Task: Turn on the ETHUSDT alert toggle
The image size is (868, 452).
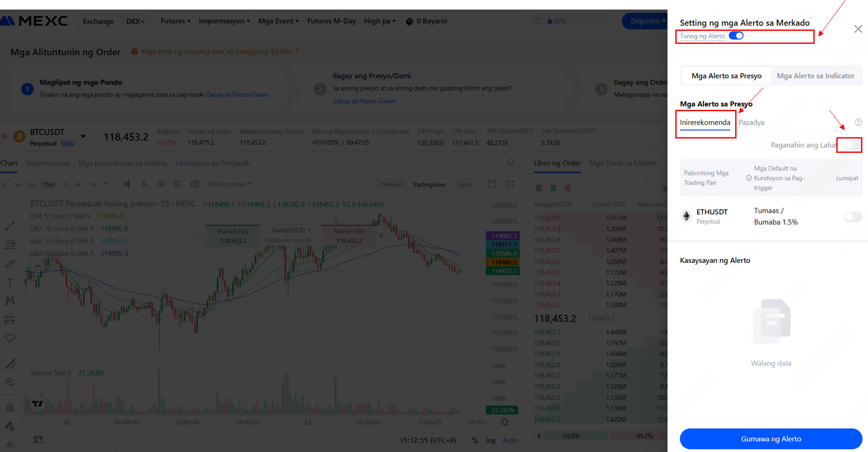Action: (852, 217)
